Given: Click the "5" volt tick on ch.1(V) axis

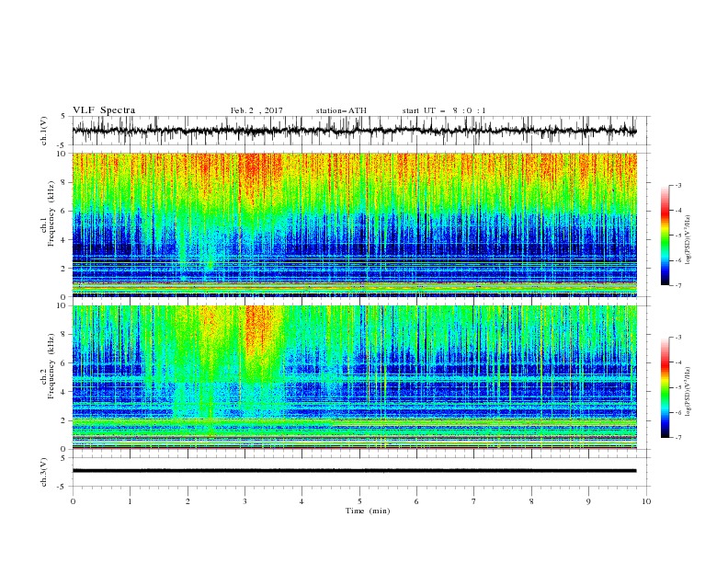Looking at the screenshot, I should click(x=63, y=116).
